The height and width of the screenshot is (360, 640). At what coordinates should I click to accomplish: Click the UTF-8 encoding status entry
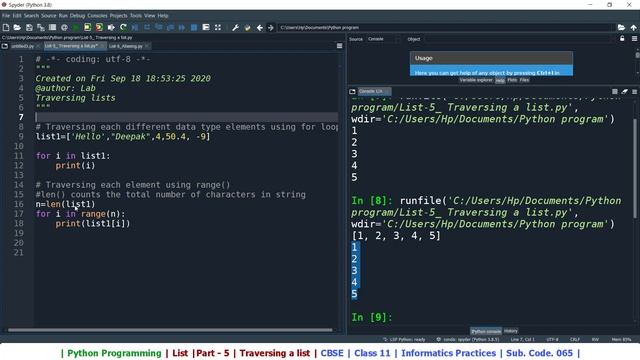click(x=552, y=339)
